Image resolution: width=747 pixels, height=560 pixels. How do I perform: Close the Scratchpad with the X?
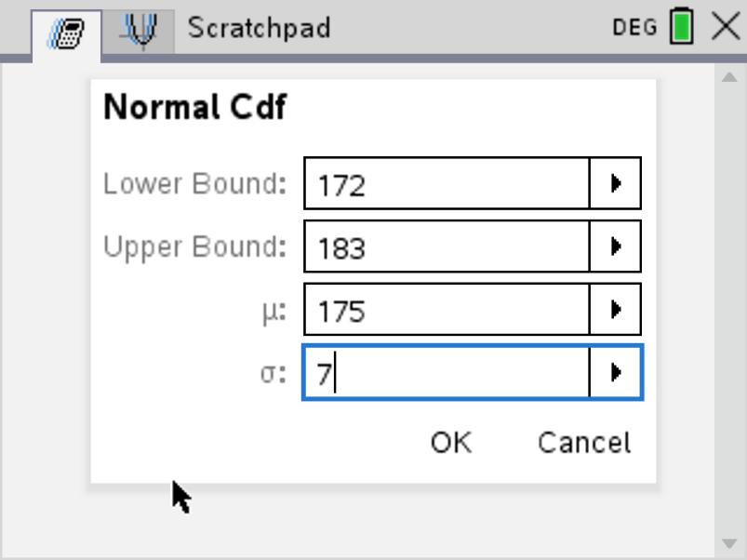(726, 26)
